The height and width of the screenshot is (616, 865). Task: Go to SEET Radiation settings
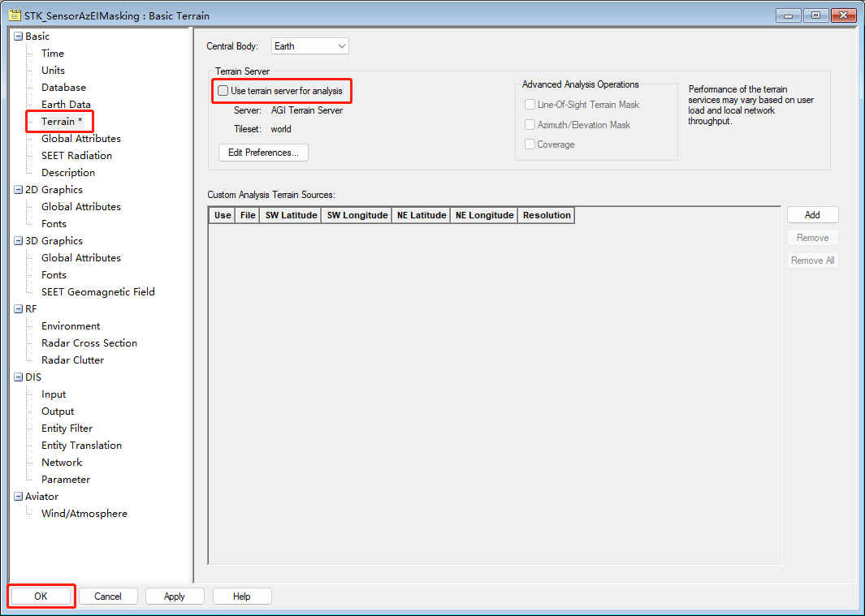click(x=76, y=156)
